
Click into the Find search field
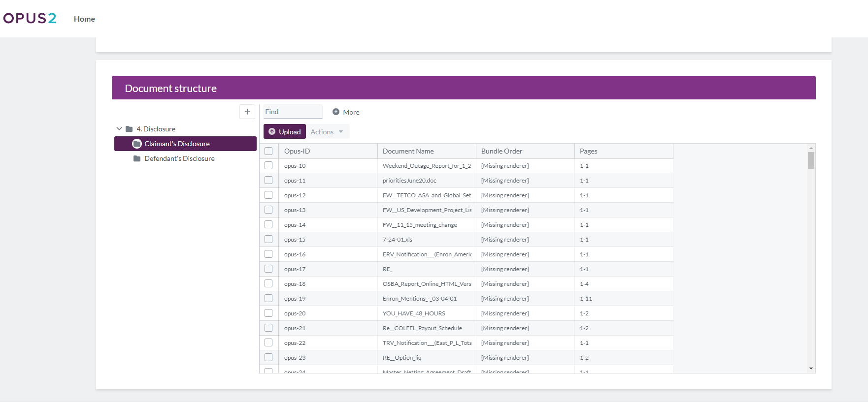293,112
